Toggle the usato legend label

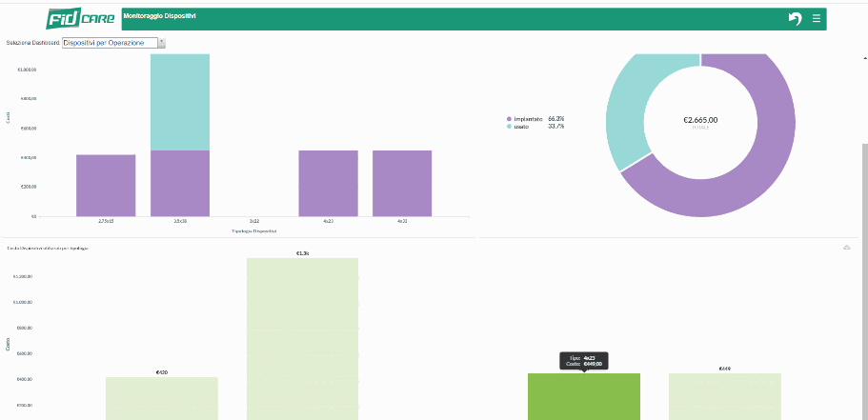point(523,126)
